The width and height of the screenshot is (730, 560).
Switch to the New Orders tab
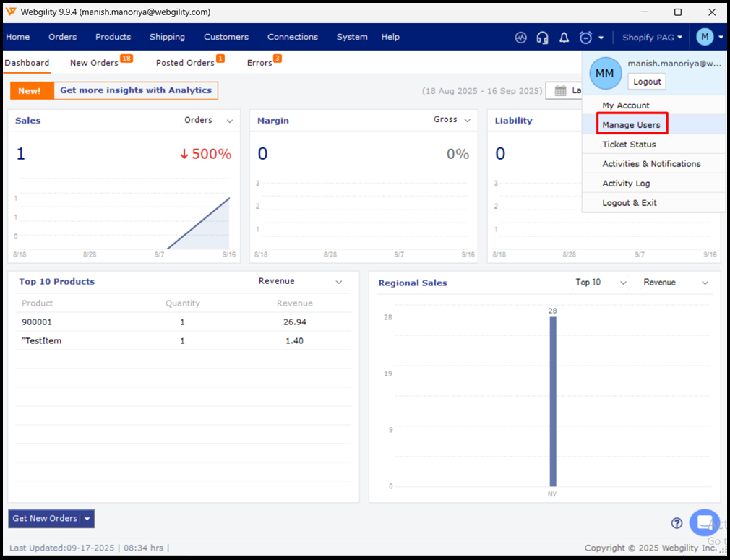(94, 63)
